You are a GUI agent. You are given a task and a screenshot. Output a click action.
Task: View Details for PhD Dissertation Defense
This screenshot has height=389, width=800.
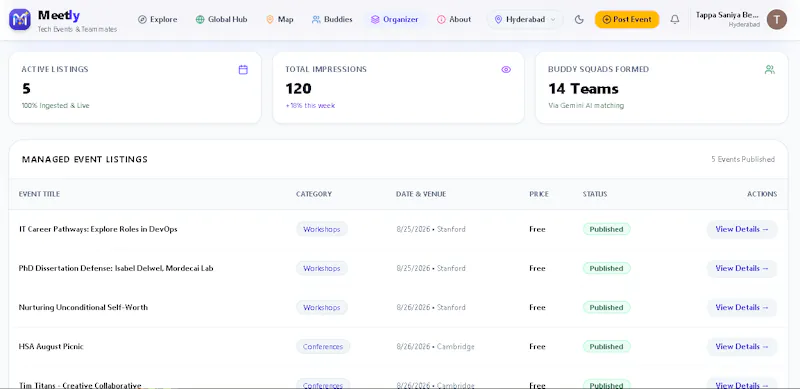[x=742, y=268]
